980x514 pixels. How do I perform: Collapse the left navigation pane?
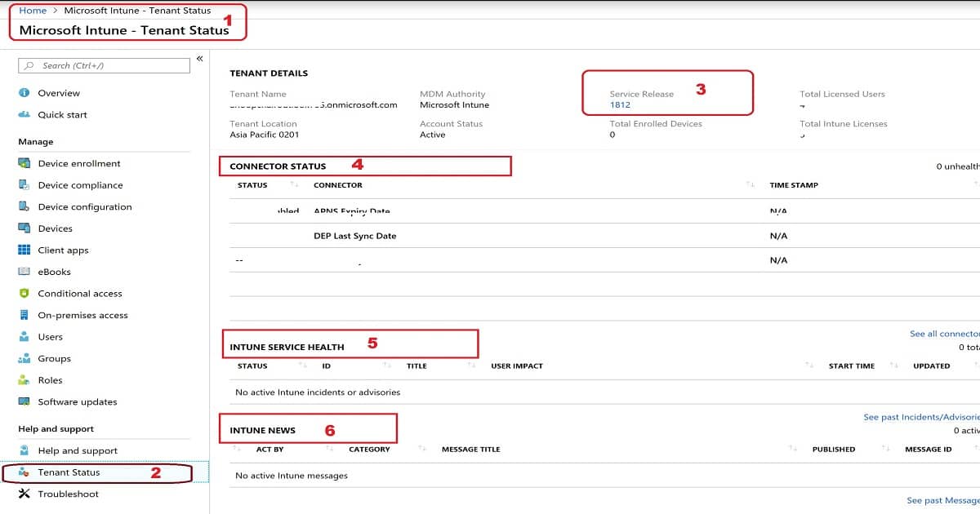[x=200, y=58]
